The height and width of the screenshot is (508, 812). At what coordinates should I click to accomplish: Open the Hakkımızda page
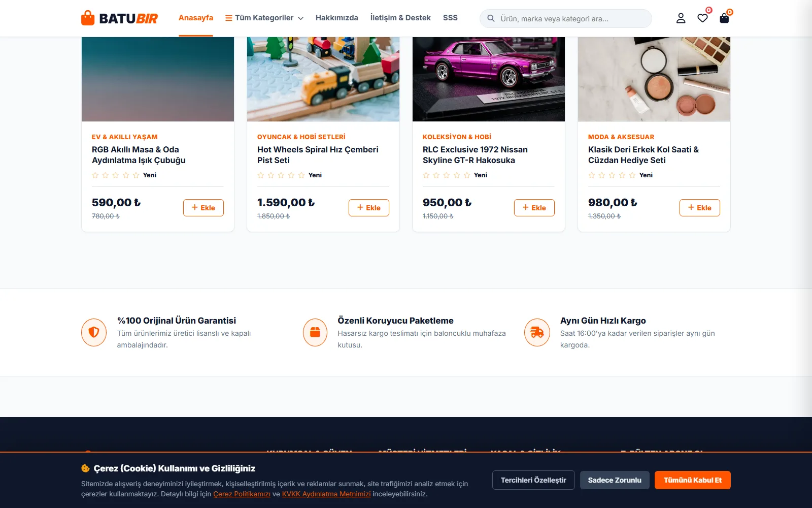click(x=337, y=18)
